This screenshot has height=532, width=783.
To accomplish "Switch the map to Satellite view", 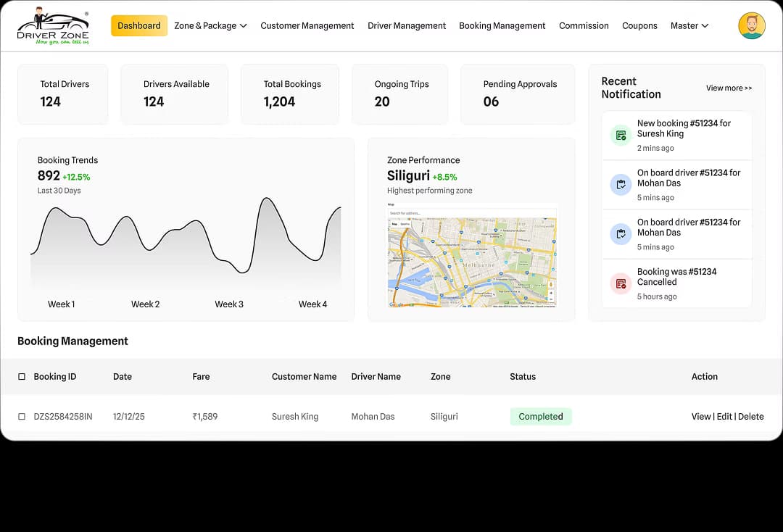I will (x=405, y=223).
